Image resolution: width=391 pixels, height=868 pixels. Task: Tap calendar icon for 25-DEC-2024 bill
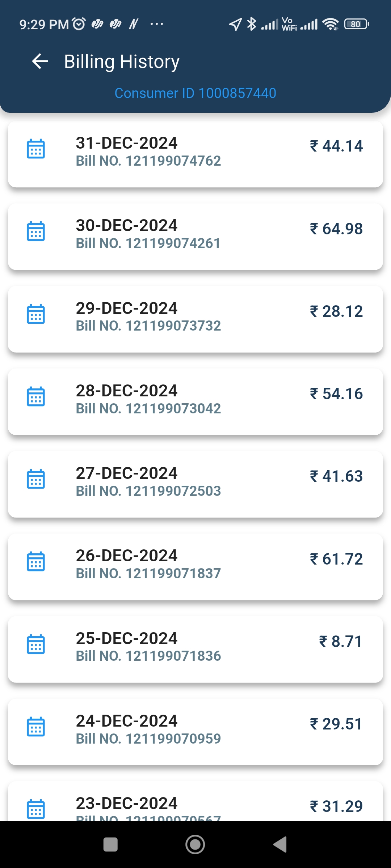(x=36, y=644)
